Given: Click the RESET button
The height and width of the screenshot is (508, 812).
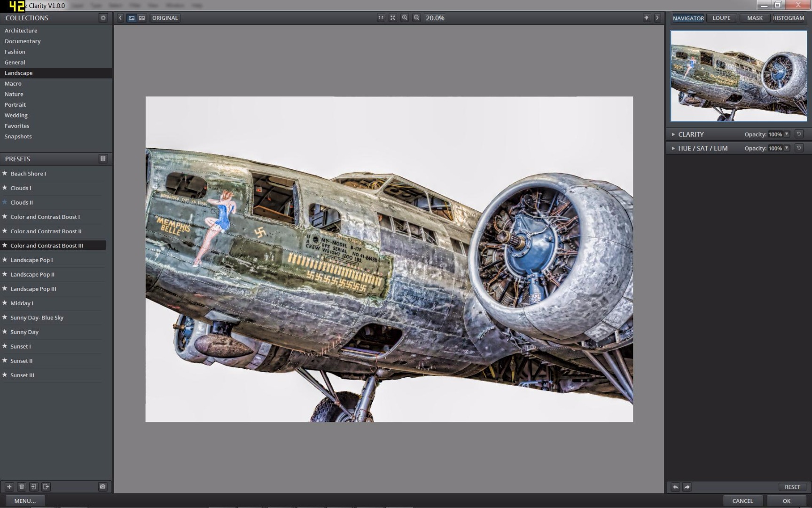Looking at the screenshot, I should pyautogui.click(x=792, y=487).
